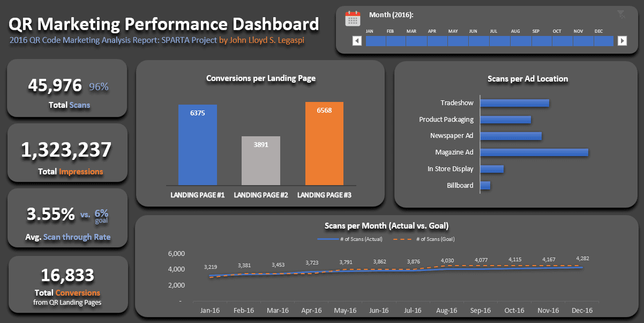Select the DEC segment in the month timeline
Screen dimensions: 644x323
coord(603,41)
